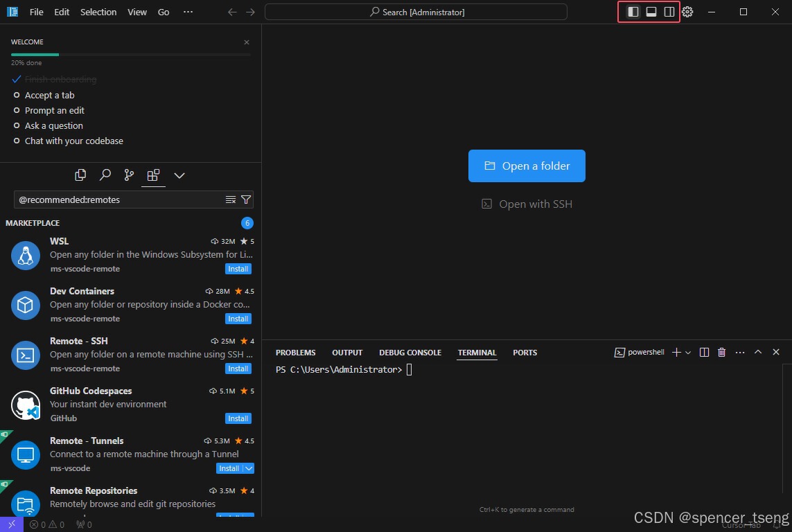Show more menu items via ellipsis
Image resolution: width=792 pixels, height=532 pixels.
tap(188, 12)
